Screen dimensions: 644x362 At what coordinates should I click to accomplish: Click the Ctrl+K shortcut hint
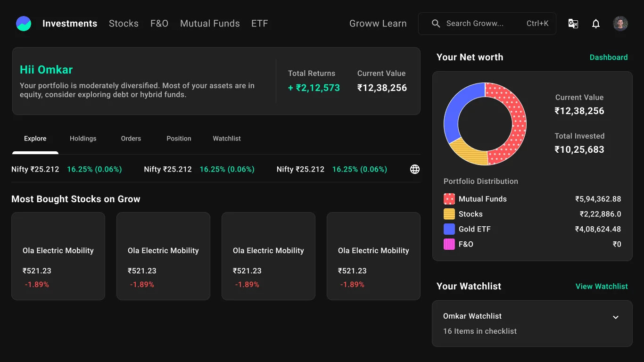pos(537,24)
